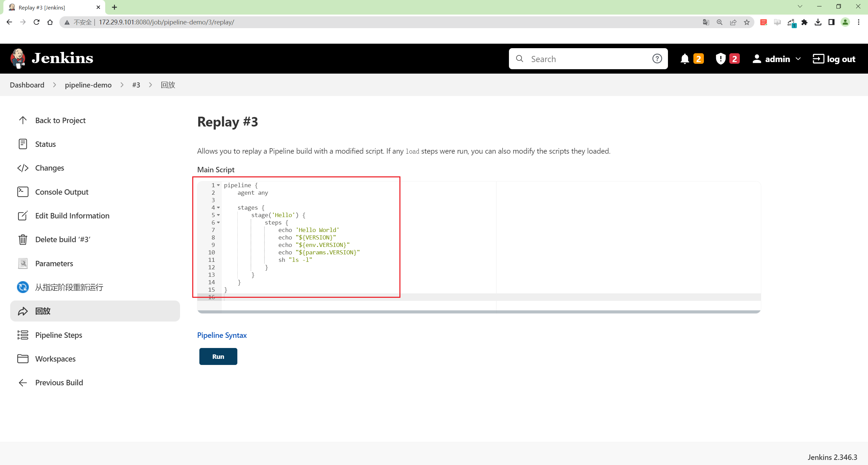Viewport: 868px width, 465px height.
Task: Click the browser home icon
Action: click(50, 22)
